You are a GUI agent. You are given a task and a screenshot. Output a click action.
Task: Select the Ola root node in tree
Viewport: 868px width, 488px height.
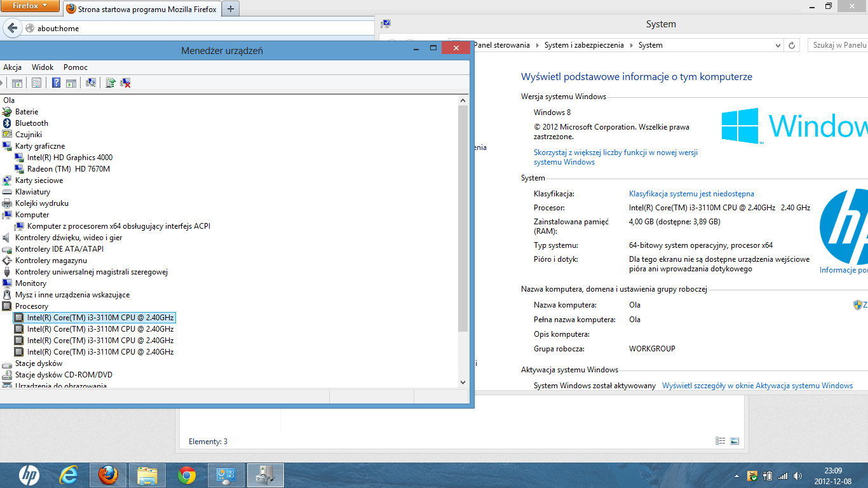pyautogui.click(x=9, y=100)
